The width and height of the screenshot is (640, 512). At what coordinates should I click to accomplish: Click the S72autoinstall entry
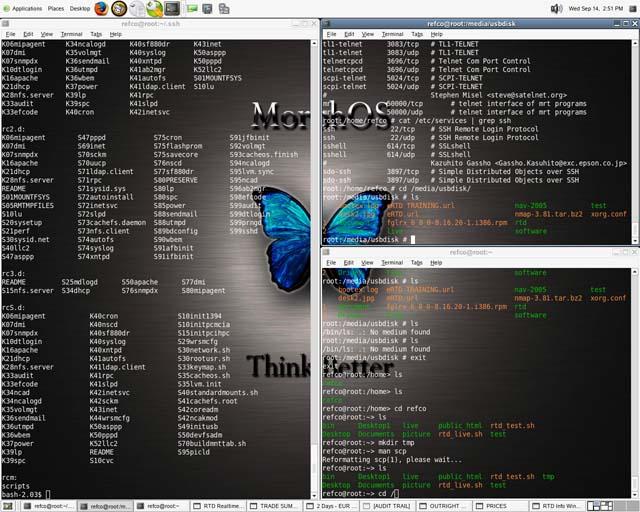click(105, 197)
